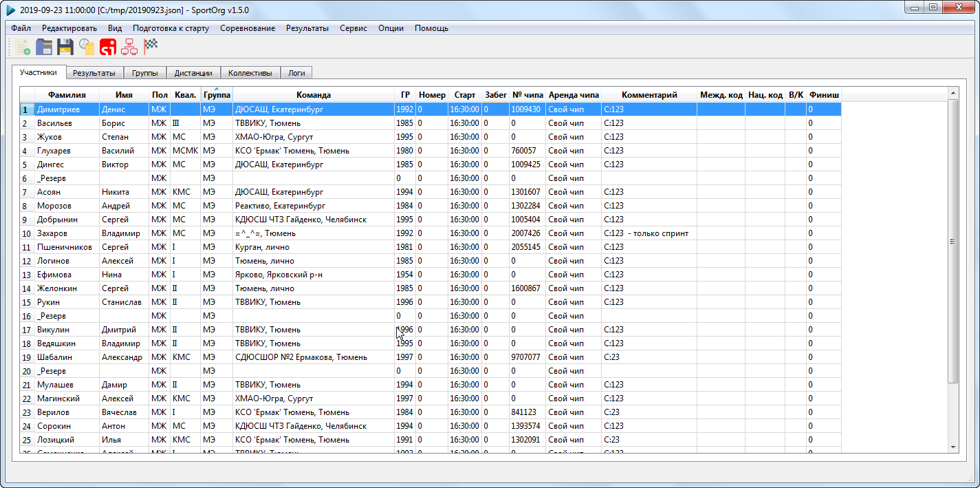Open the Помощь menu

tap(432, 28)
